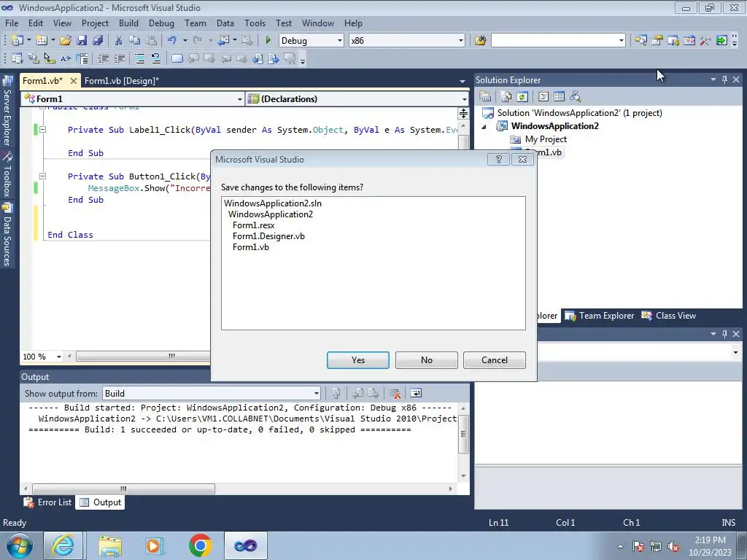
Task: Click Yes to save changes
Action: point(357,360)
